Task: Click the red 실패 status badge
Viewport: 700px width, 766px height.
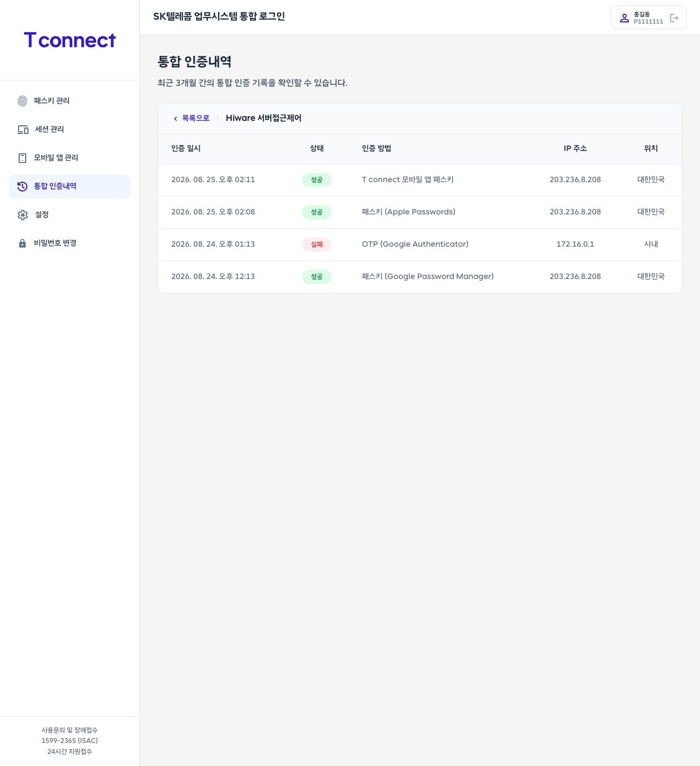Action: click(x=317, y=245)
